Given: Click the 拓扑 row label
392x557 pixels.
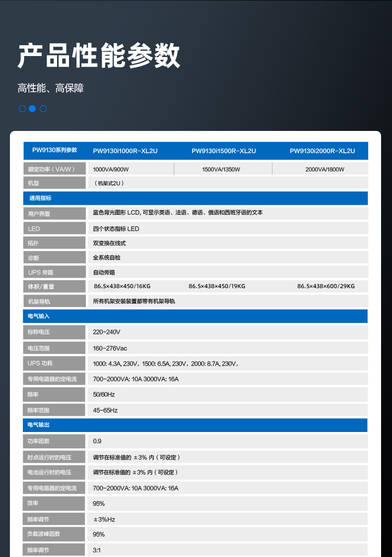Looking at the screenshot, I should coord(55,243).
